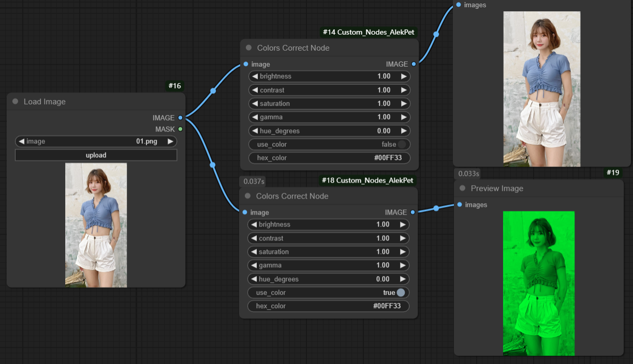Viewport: 633px width, 364px height.
Task: Edit the hex_color field on the upper node
Action: (x=329, y=158)
